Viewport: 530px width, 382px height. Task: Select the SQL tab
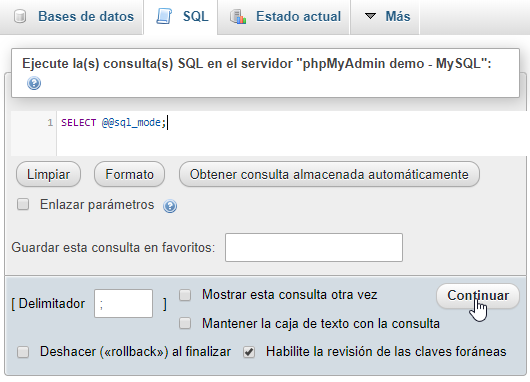point(182,17)
